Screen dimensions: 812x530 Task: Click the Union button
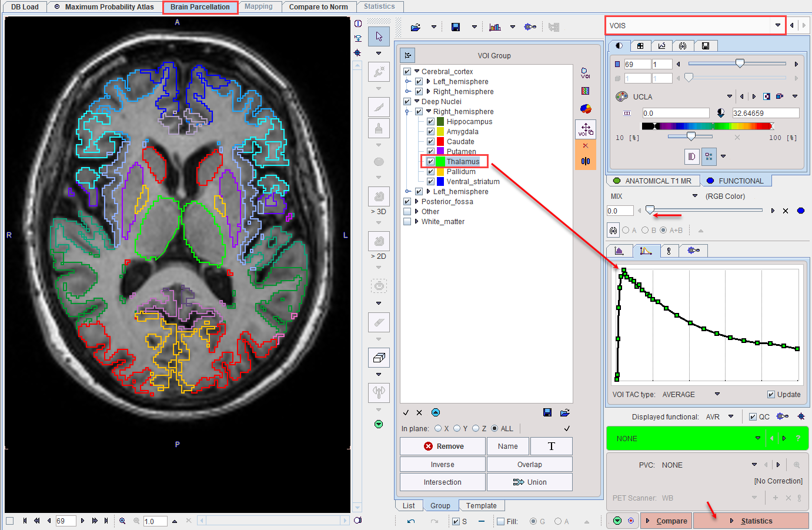(530, 482)
